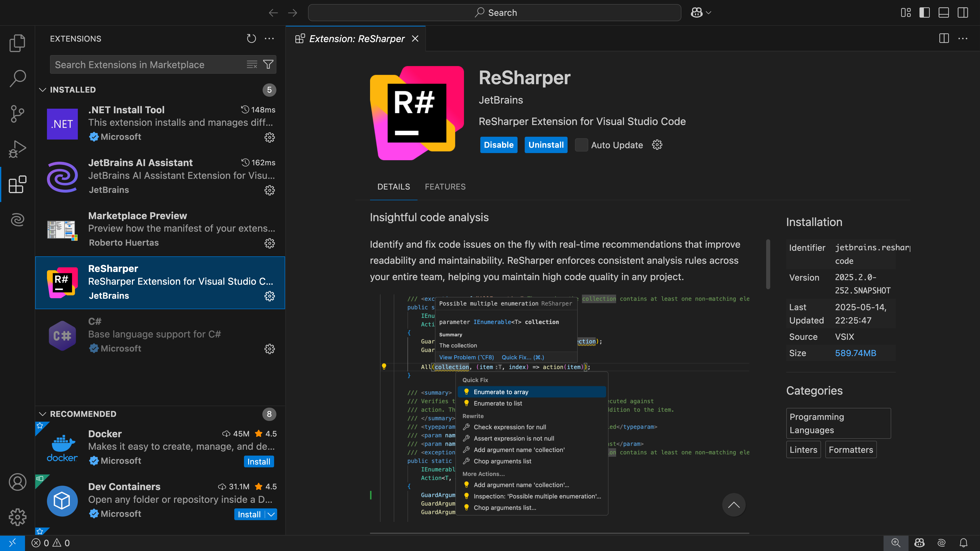Open JetBrains AI Assistant sidebar icon

(18, 219)
